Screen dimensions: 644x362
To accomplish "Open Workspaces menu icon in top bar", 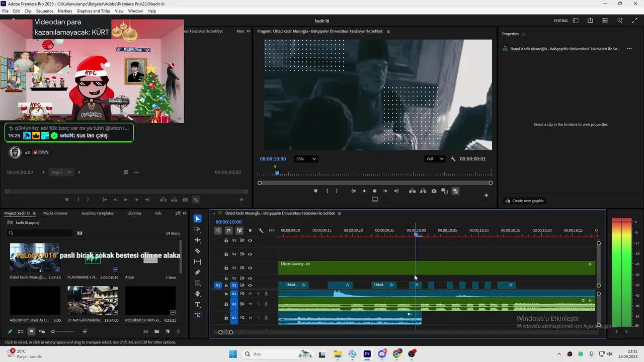I will point(576,21).
